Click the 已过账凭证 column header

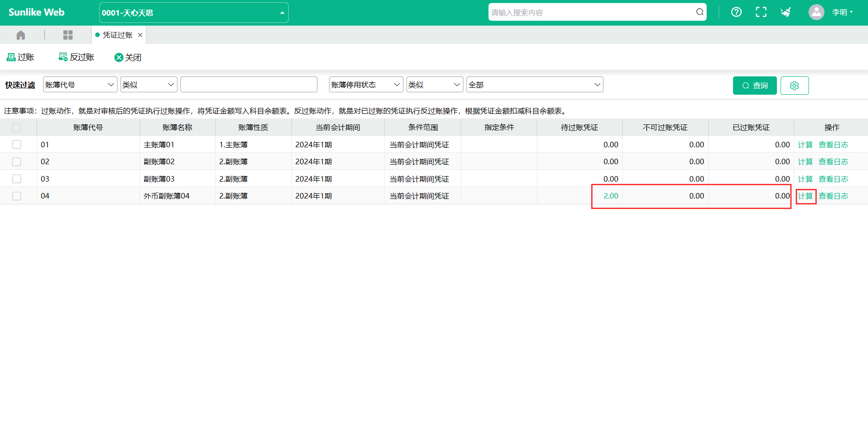[751, 128]
